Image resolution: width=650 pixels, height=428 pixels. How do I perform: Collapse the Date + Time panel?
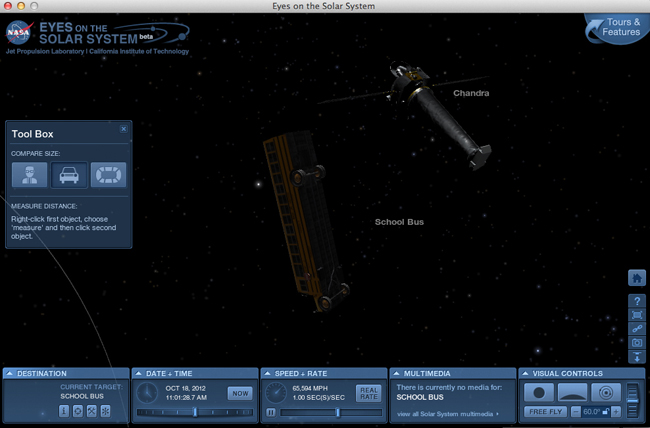point(138,373)
